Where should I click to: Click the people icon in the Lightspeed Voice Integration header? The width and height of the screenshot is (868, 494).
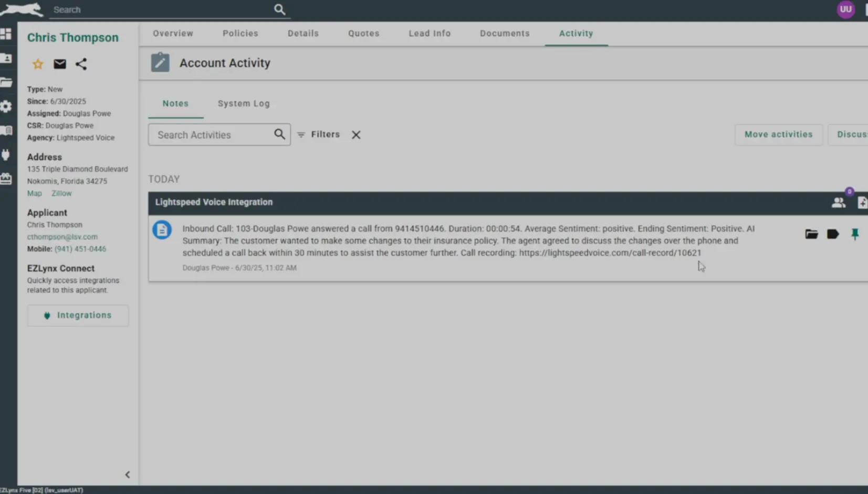point(839,203)
